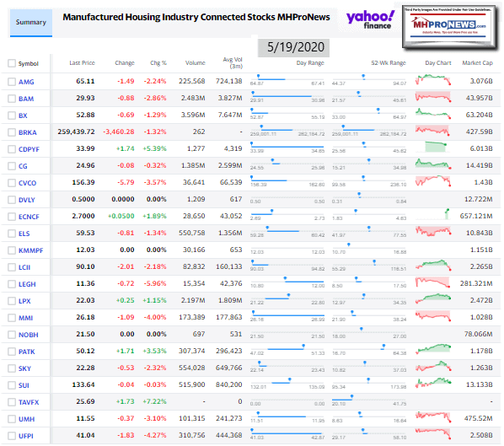
Task: Open the LEGH ticker link
Action: coord(27,284)
